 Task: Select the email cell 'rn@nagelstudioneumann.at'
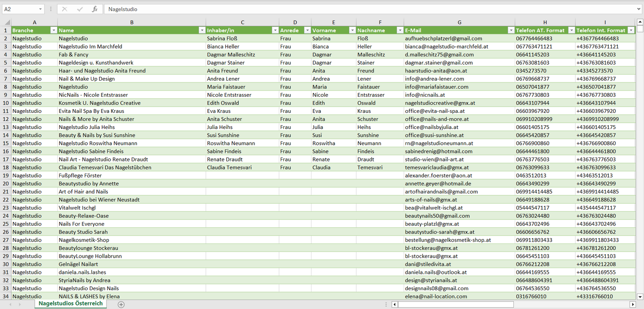coord(459,143)
